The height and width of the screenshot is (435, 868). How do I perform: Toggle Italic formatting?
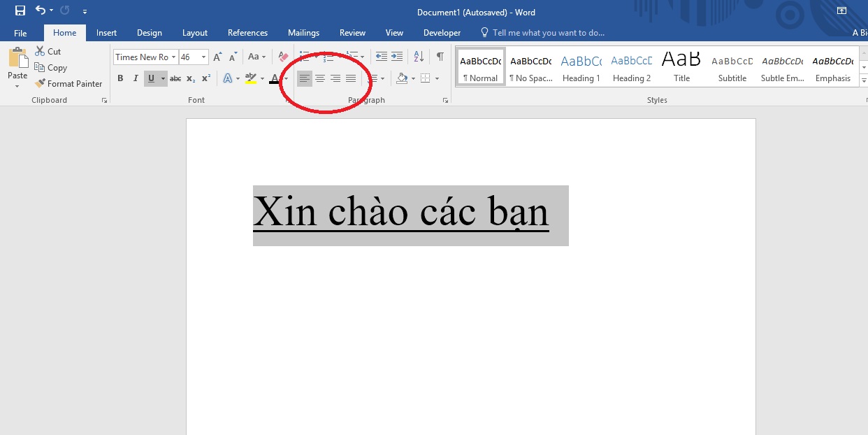tap(136, 78)
